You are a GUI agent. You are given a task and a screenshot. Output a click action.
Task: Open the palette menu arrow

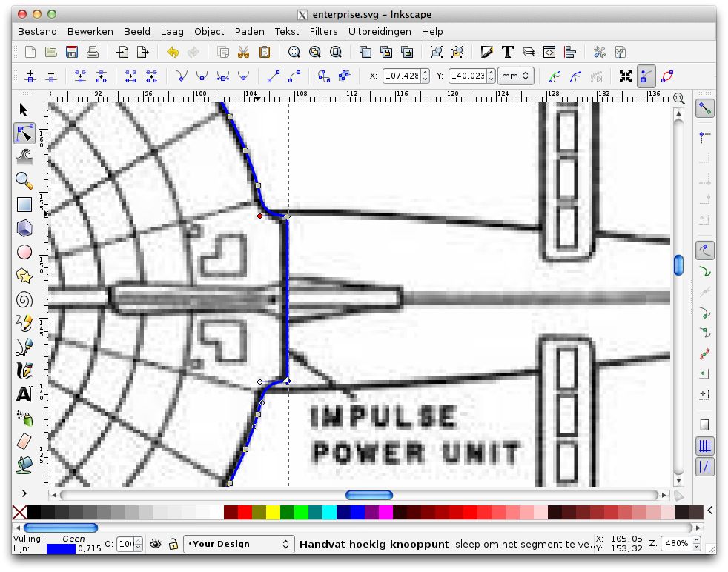(x=710, y=511)
